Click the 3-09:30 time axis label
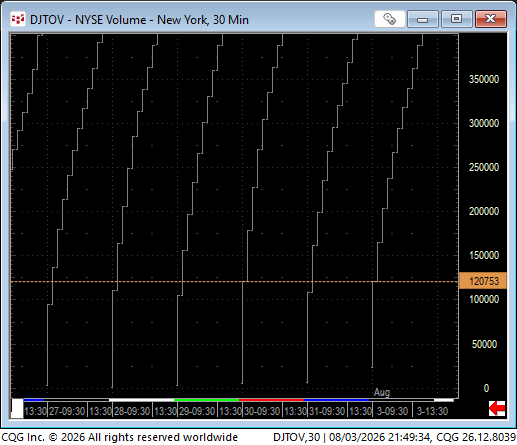The image size is (517, 445). (392, 411)
